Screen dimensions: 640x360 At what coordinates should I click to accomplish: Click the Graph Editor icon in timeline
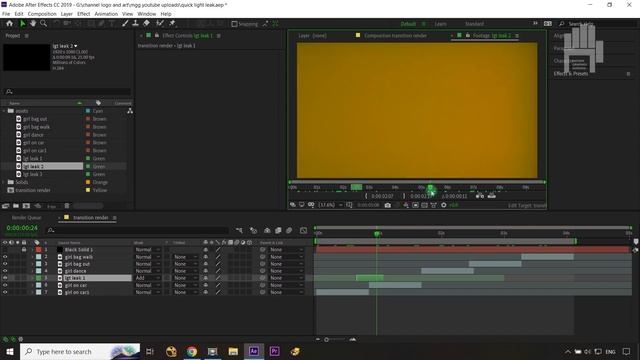coord(303,231)
